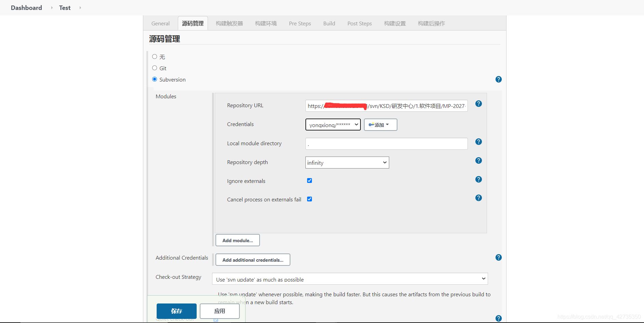Screen dimensions: 644x323
Task: Switch to the 构建触发器 tab
Action: [x=229, y=23]
